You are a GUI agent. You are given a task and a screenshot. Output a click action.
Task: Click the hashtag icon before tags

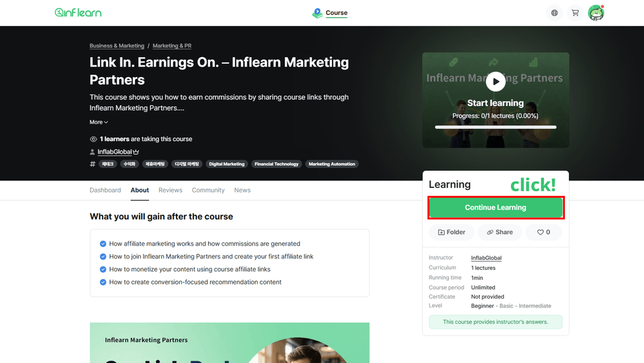93,164
